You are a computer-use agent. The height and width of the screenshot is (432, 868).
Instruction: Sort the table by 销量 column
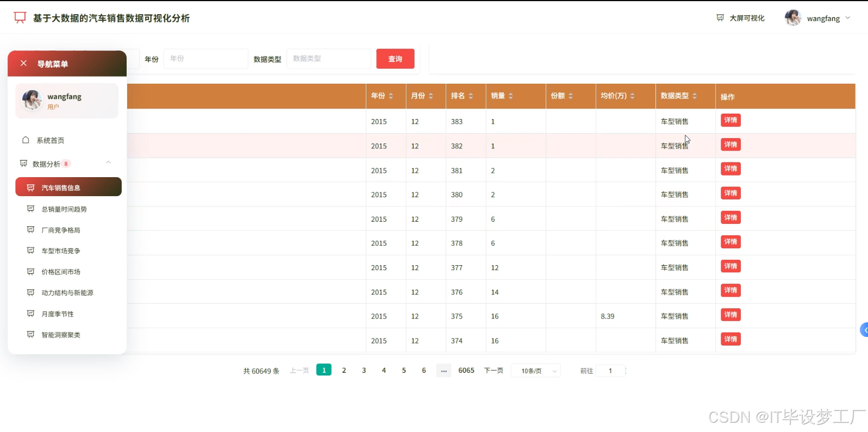(x=511, y=96)
